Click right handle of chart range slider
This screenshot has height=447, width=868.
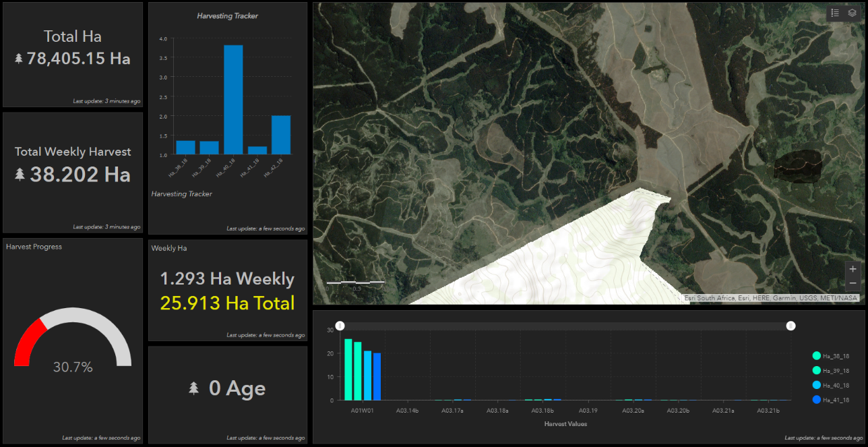point(791,326)
